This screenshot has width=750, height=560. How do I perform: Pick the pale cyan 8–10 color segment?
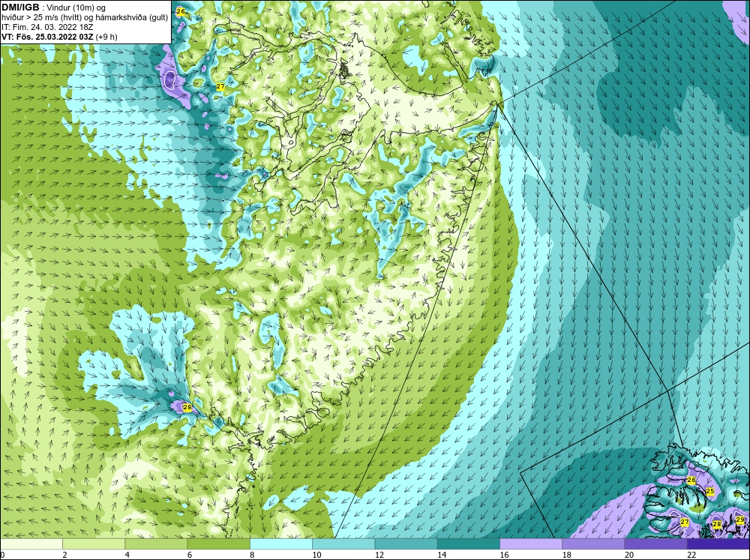click(281, 544)
